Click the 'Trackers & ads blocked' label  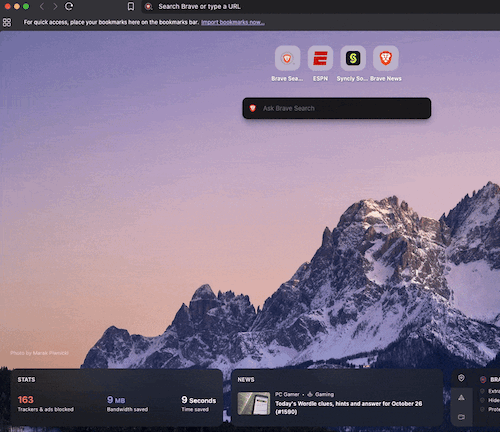(46, 409)
